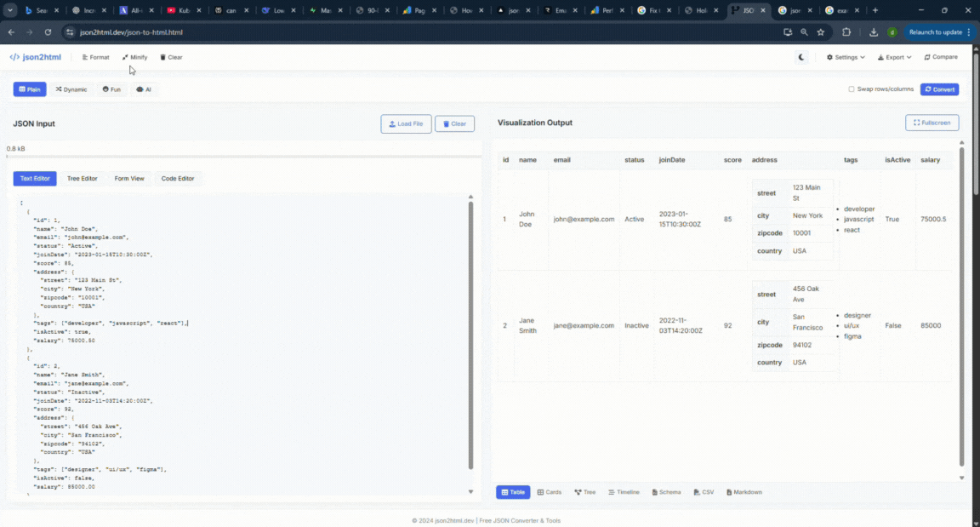Image resolution: width=980 pixels, height=527 pixels.
Task: Switch to the Tree Editor tab
Action: (x=82, y=178)
